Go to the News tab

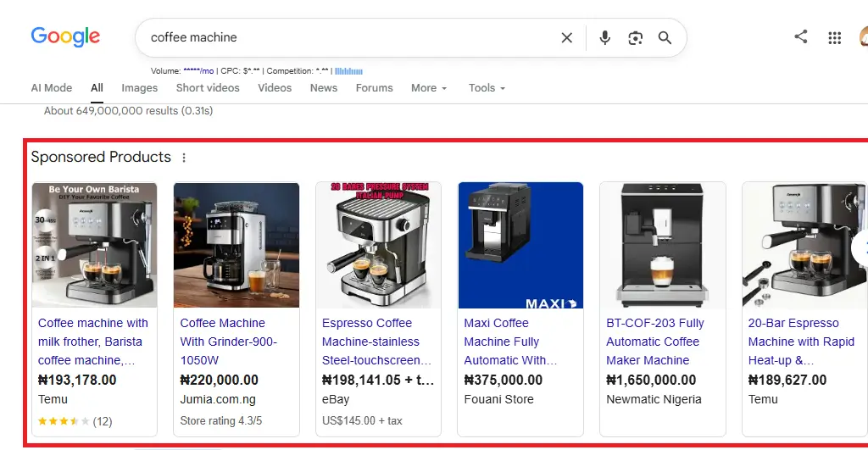(x=323, y=88)
